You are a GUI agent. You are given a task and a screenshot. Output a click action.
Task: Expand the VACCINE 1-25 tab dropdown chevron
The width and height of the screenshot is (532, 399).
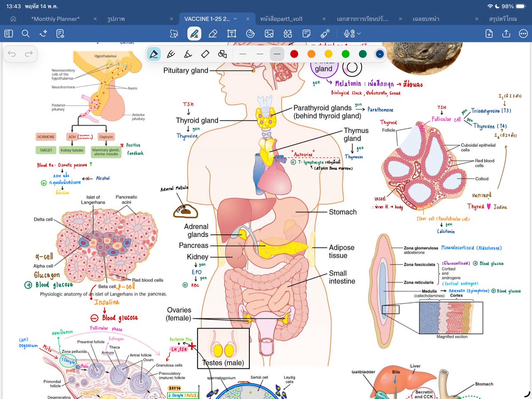(x=236, y=19)
